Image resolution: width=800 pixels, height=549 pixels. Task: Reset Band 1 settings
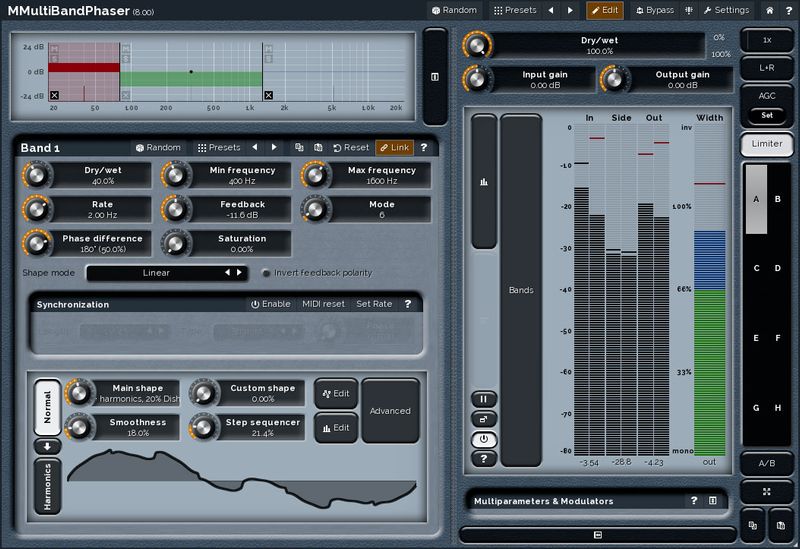tap(351, 147)
